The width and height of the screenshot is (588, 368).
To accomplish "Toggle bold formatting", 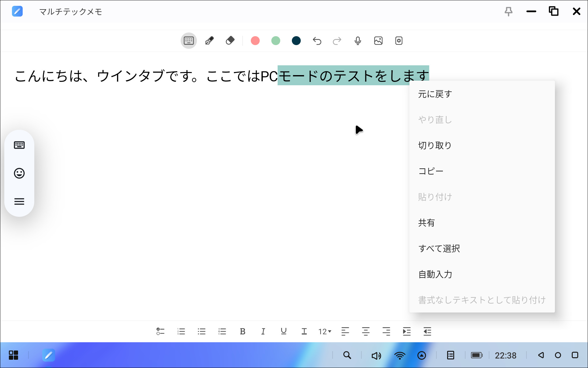I will tap(243, 332).
